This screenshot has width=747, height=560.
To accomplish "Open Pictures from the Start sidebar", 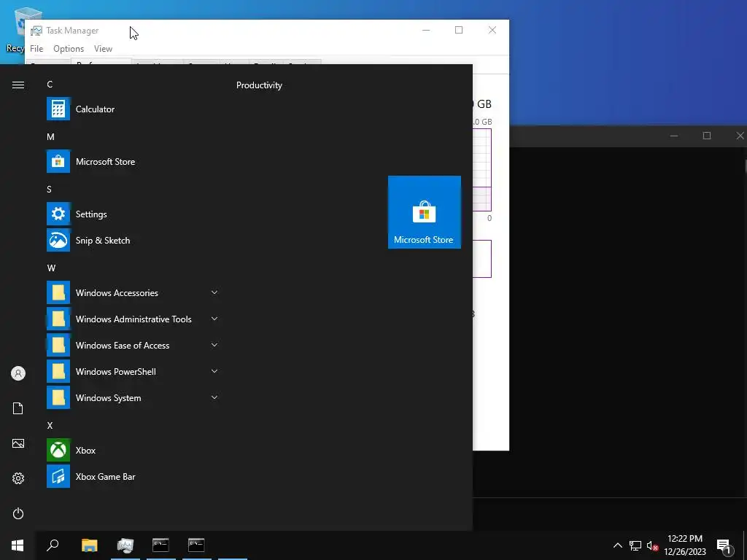I will click(x=18, y=443).
